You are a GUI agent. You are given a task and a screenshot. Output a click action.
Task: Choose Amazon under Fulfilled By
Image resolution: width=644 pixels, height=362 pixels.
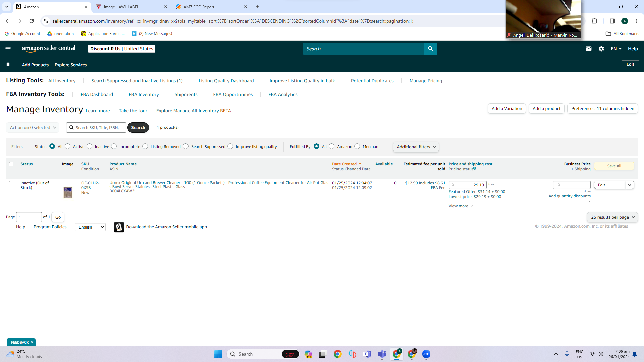click(x=332, y=146)
